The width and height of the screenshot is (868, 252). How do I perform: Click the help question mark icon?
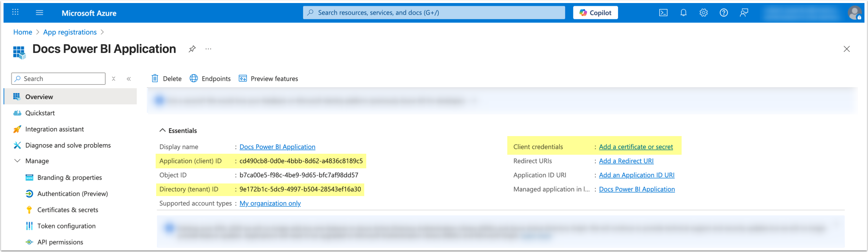(724, 13)
